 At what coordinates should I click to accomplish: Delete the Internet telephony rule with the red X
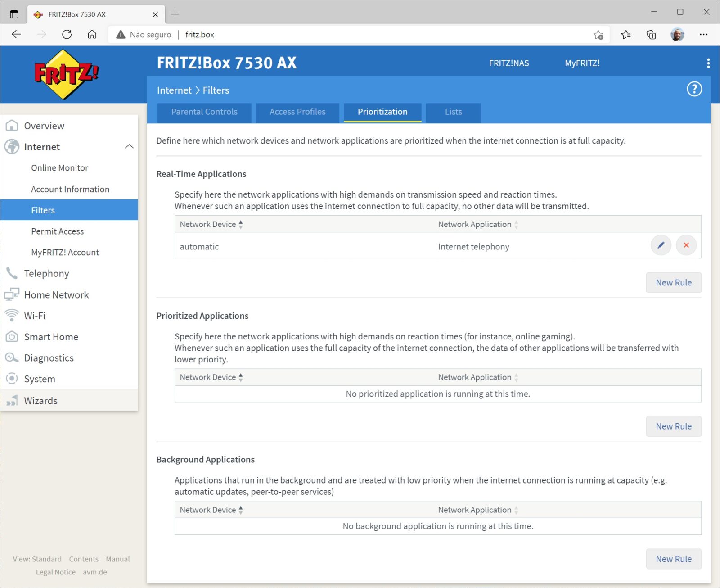(686, 245)
